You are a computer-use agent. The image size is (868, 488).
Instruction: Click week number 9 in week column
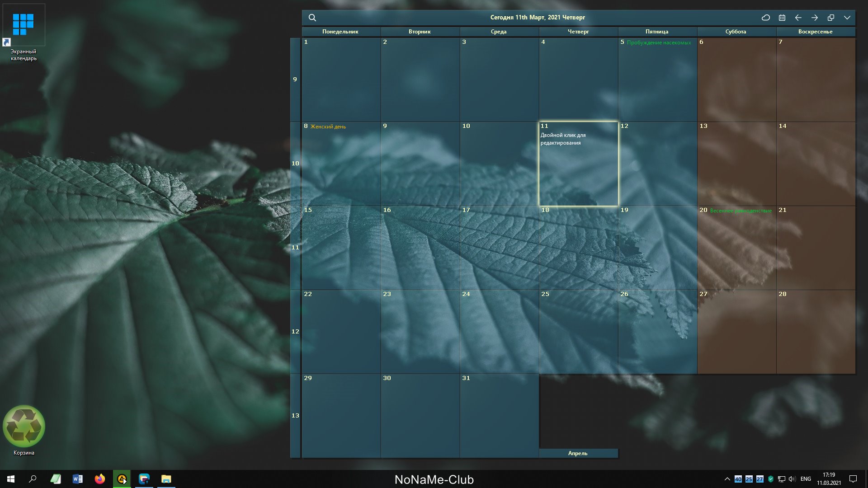(x=295, y=80)
